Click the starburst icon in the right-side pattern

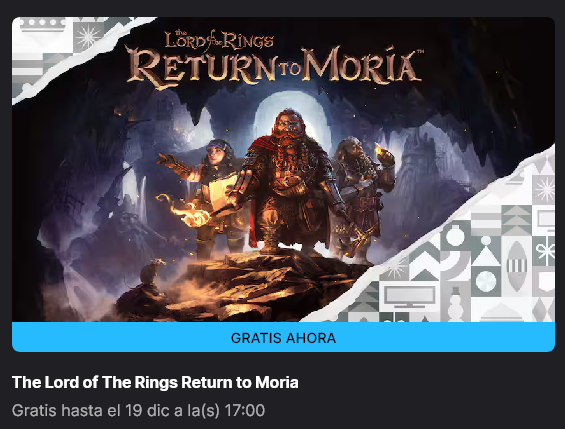point(545,189)
